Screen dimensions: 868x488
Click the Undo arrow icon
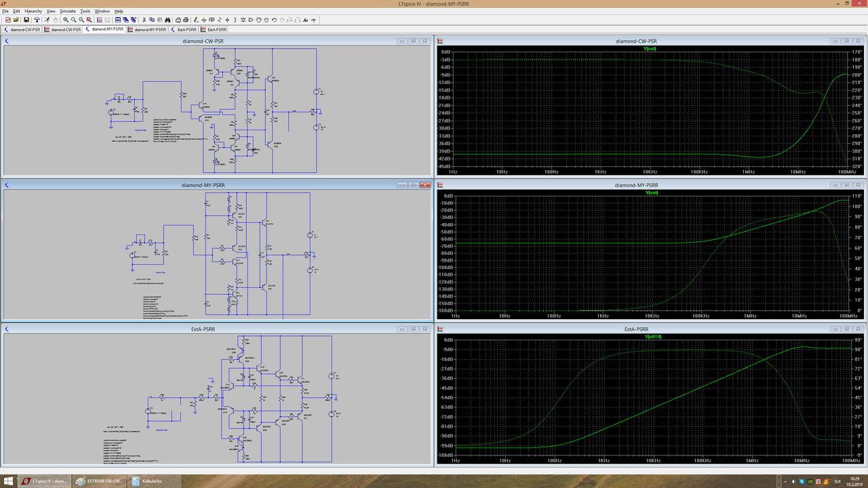pos(274,20)
